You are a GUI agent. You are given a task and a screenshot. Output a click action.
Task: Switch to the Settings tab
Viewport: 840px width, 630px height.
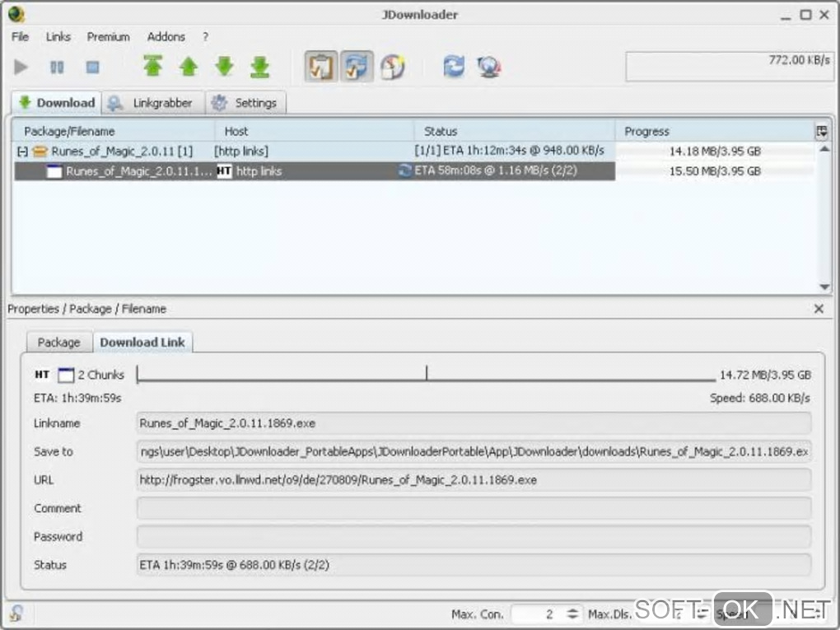coord(246,103)
